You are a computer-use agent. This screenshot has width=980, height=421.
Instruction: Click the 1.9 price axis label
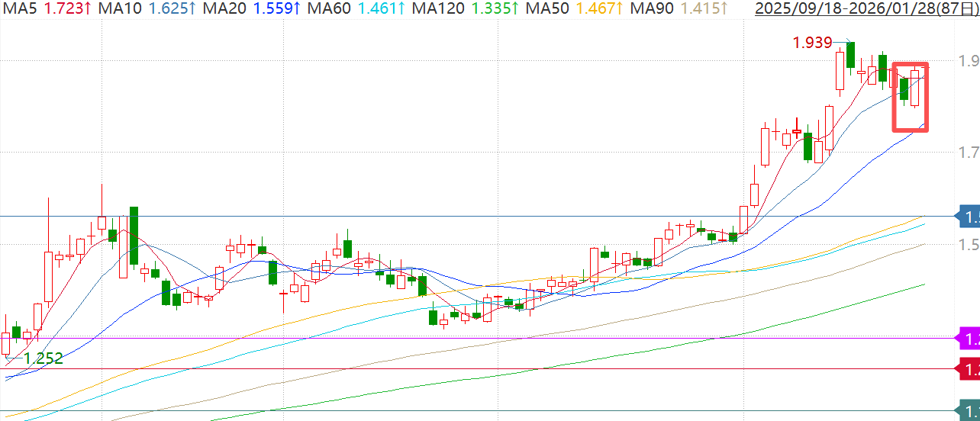(969, 61)
